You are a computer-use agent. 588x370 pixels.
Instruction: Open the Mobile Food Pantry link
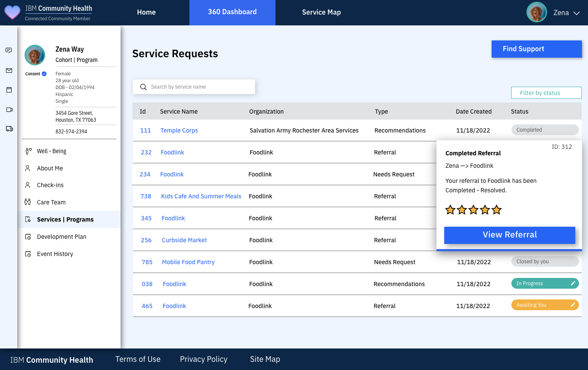pyautogui.click(x=188, y=262)
